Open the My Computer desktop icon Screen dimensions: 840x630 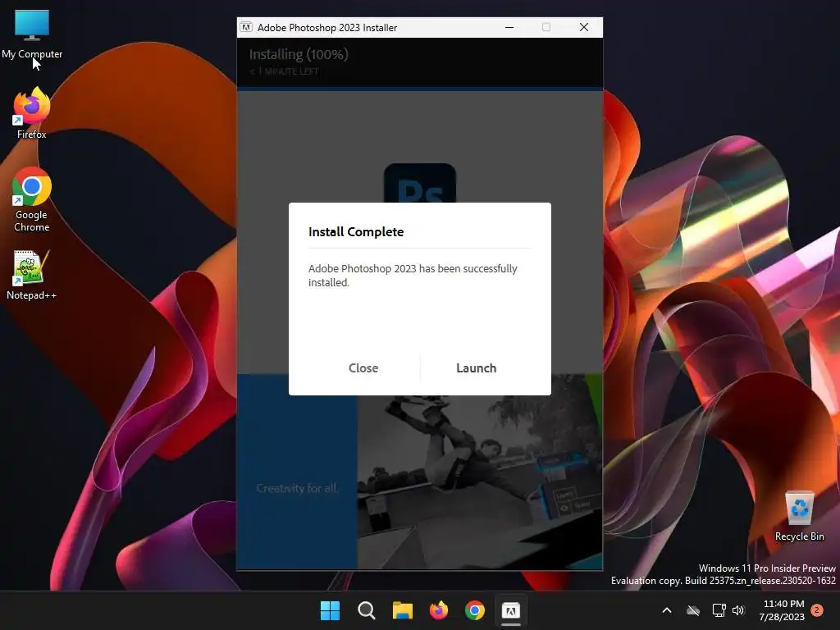[32, 34]
